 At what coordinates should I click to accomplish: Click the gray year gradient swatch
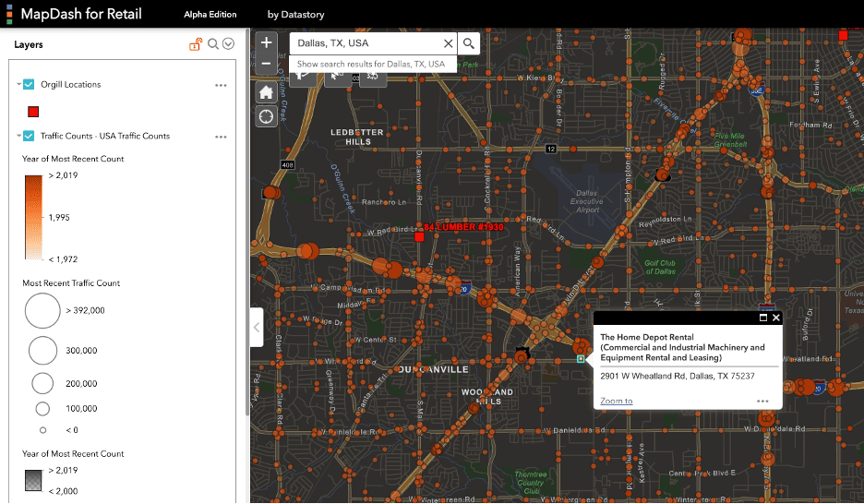pos(33,480)
